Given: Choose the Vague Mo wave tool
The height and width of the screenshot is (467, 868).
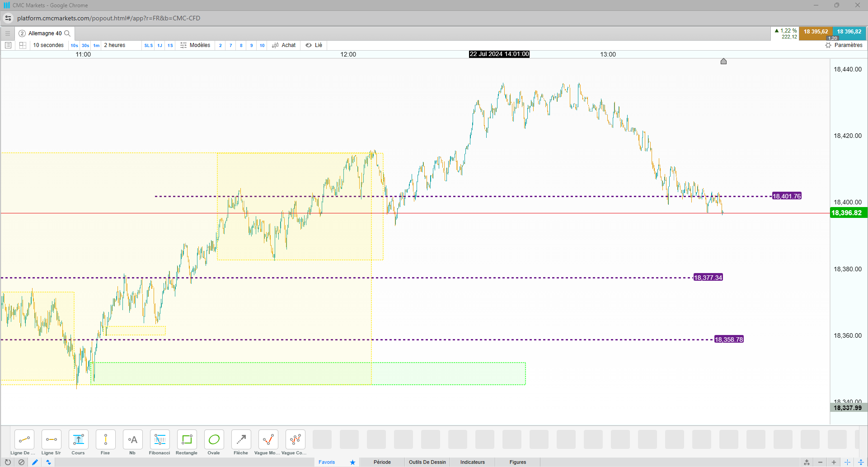Looking at the screenshot, I should pos(268,443).
